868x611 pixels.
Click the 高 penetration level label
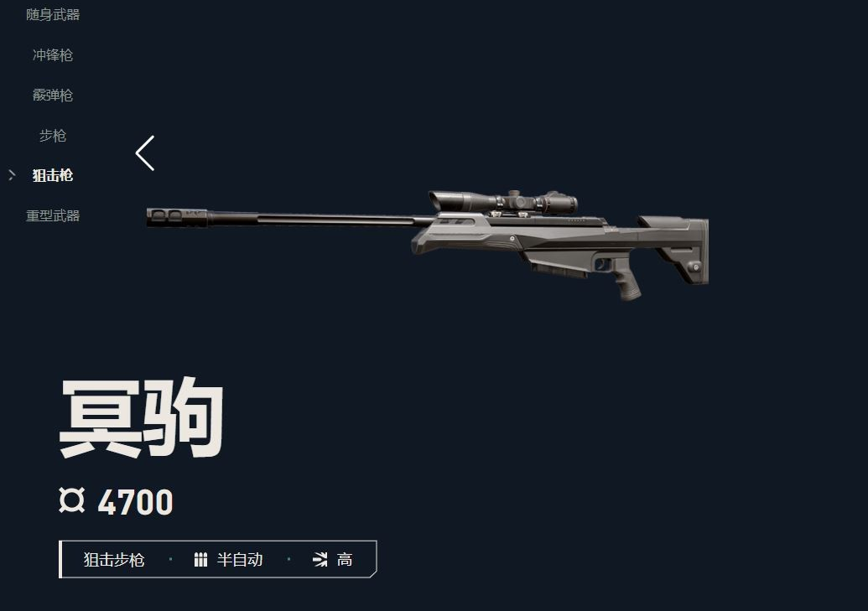click(x=345, y=560)
